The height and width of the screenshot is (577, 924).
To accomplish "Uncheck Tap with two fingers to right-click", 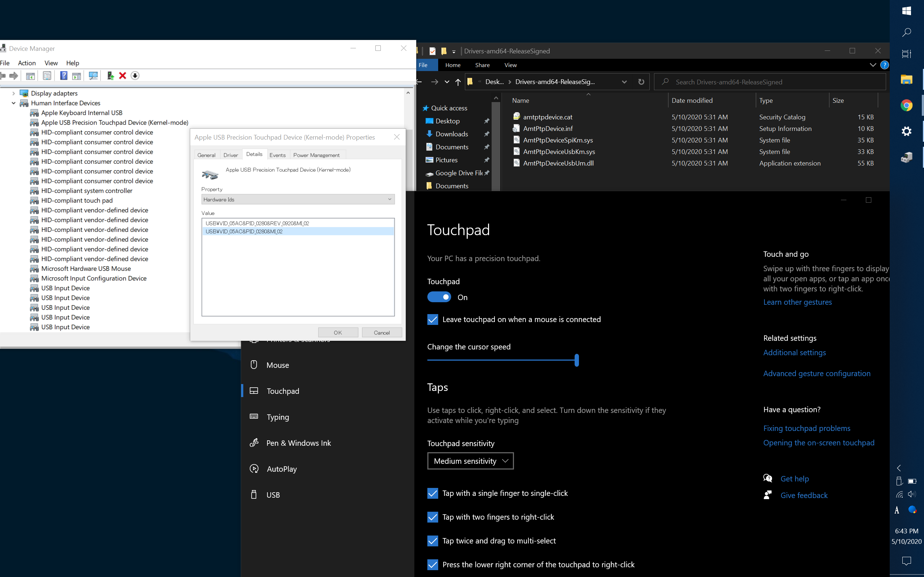I will 433,517.
